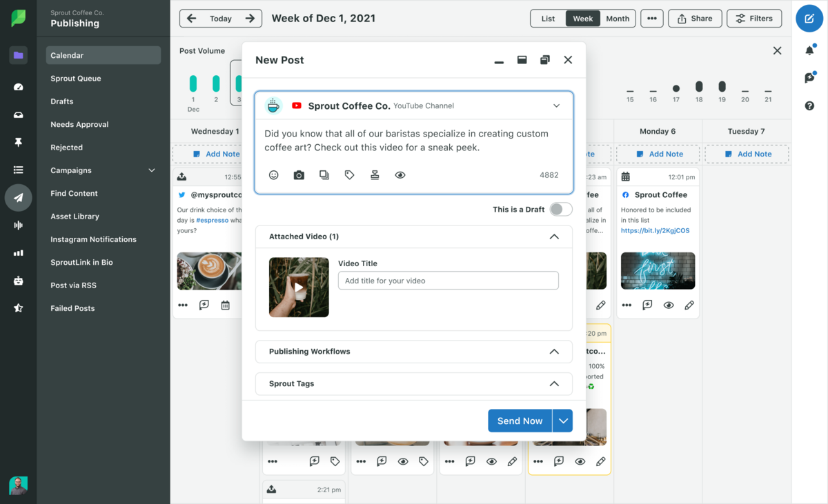Click the Send Now button
Image resolution: width=828 pixels, height=504 pixels.
tap(520, 421)
